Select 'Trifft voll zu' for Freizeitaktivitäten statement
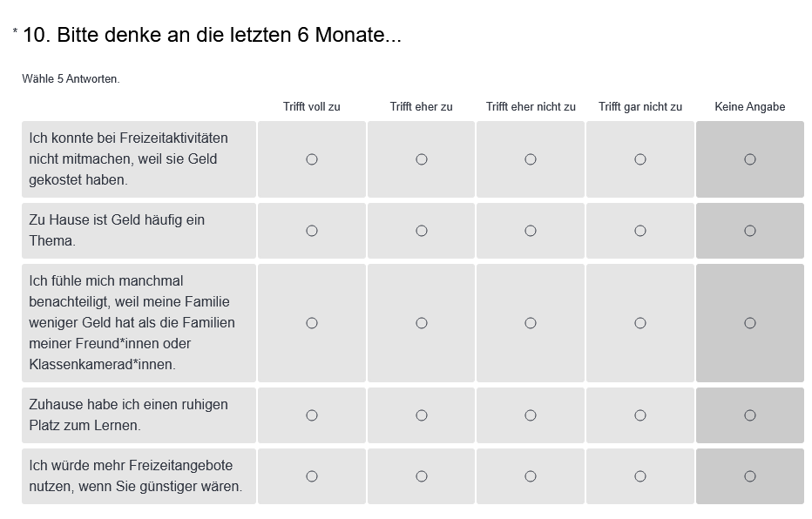Image resolution: width=812 pixels, height=519 pixels. tap(312, 159)
